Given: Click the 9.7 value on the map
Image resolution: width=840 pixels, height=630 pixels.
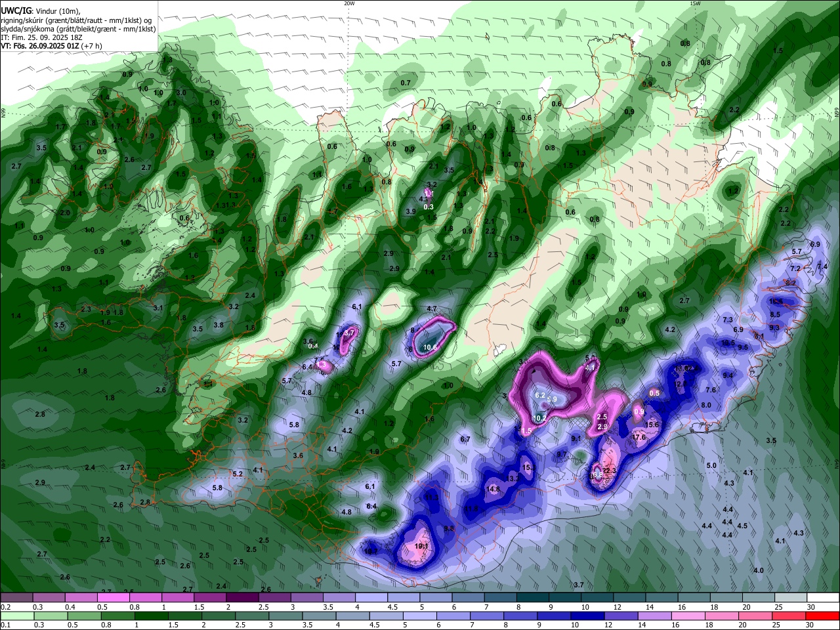Looking at the screenshot, I should click(x=562, y=454).
